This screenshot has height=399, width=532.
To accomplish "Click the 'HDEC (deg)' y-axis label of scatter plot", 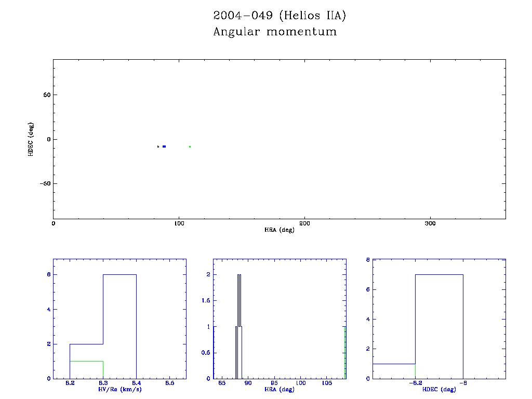I will point(31,139).
